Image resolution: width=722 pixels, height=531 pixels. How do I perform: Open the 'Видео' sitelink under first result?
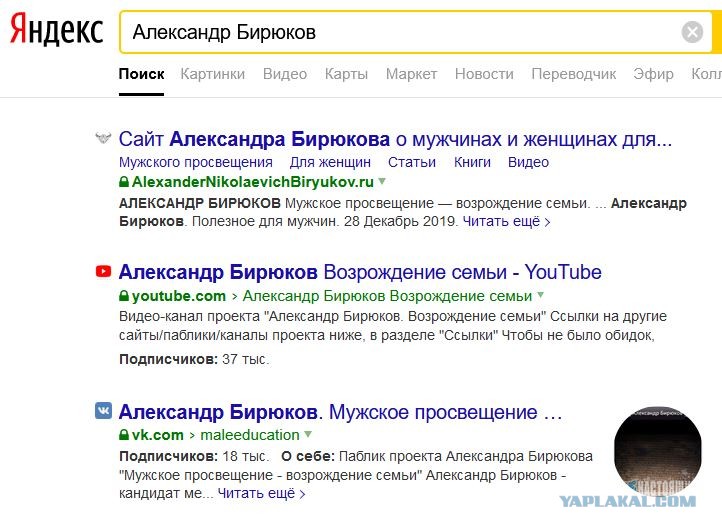click(528, 162)
